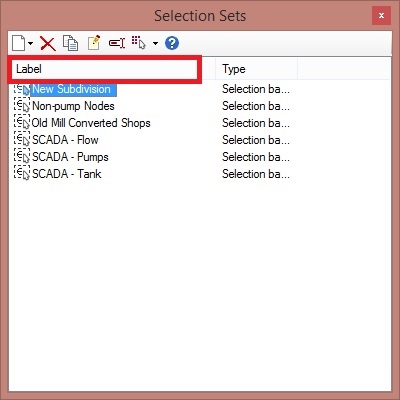Click the Rename selection set icon
Screen dimensions: 400x400
point(117,43)
